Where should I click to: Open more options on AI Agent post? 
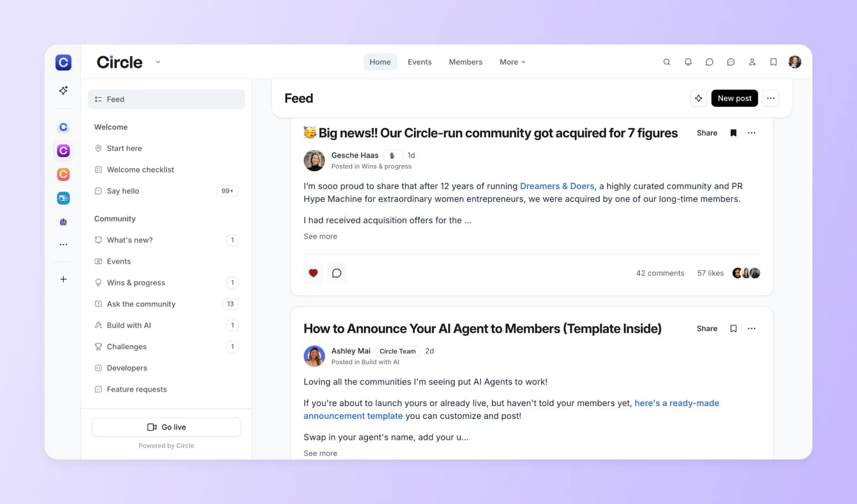point(752,329)
